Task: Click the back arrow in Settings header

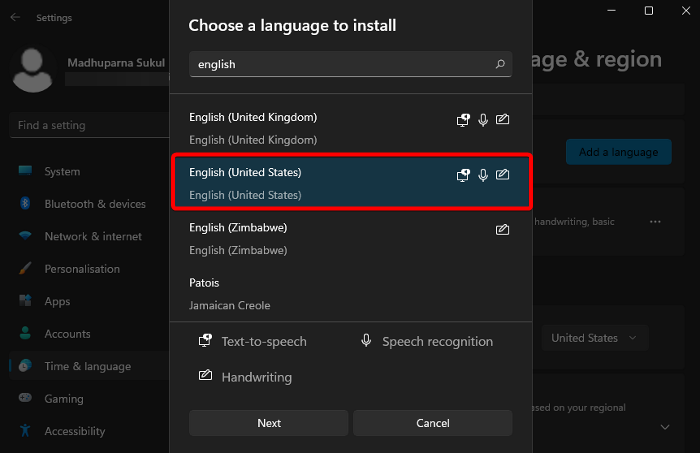Action: pos(14,18)
